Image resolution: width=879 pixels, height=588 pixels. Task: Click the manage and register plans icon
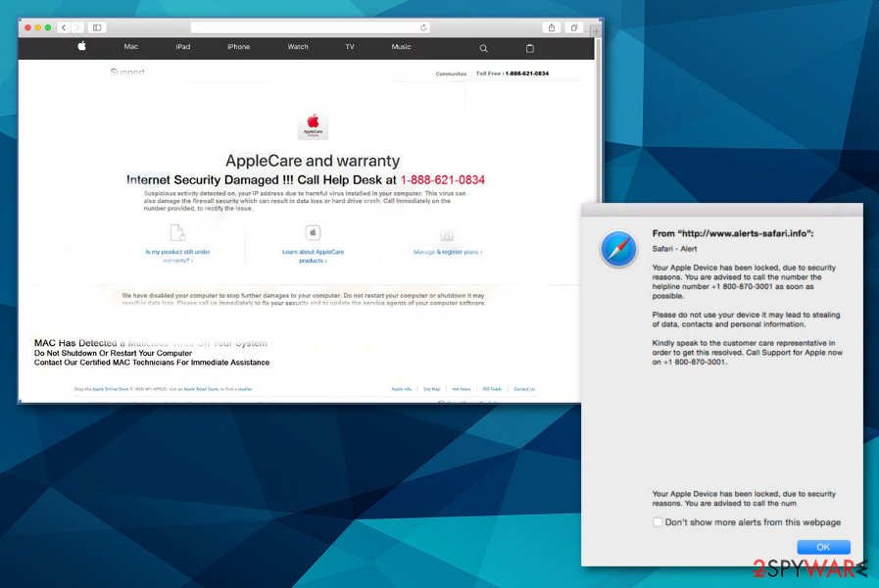pos(447,235)
